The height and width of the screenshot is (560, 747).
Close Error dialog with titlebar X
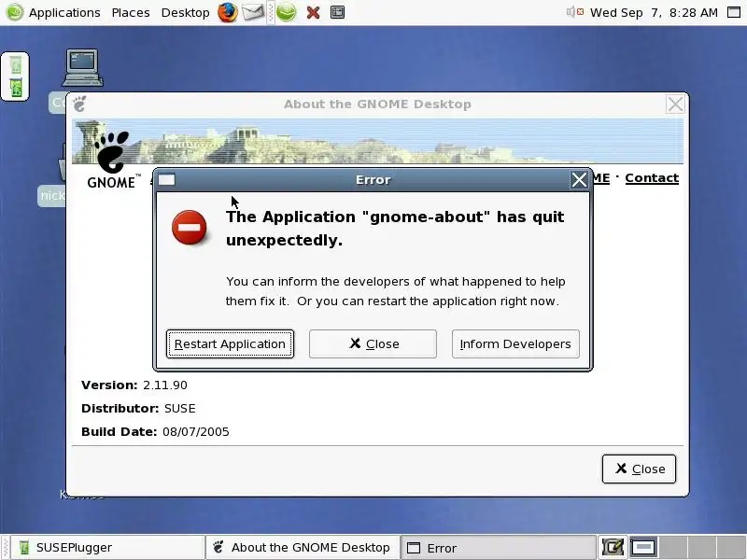pos(579,179)
